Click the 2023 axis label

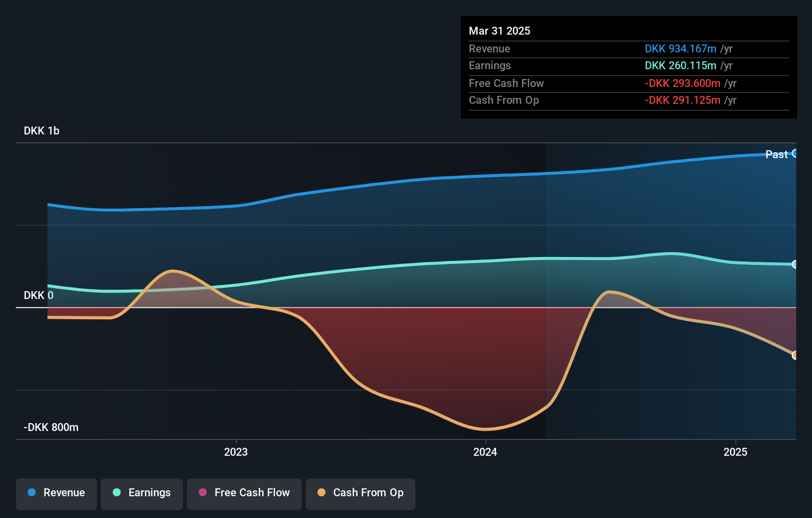point(236,452)
